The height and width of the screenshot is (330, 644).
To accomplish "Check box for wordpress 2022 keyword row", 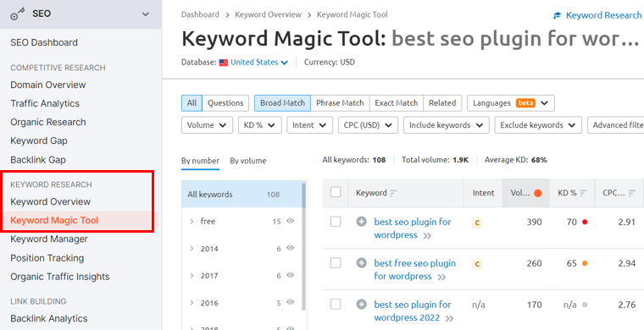I will coord(336,304).
